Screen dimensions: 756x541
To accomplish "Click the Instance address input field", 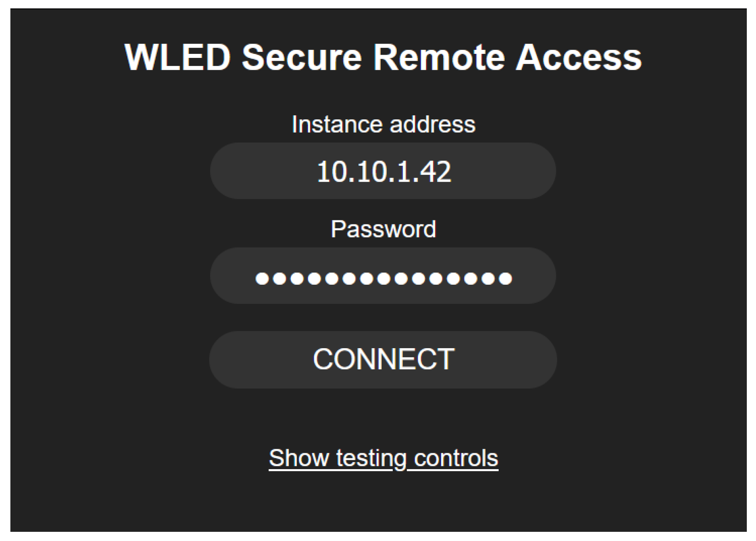I will coord(383,171).
